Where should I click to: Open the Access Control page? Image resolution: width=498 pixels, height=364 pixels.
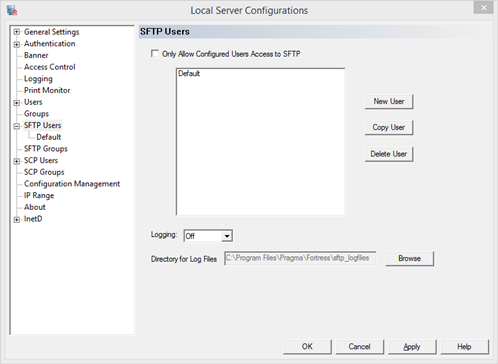[x=50, y=67]
